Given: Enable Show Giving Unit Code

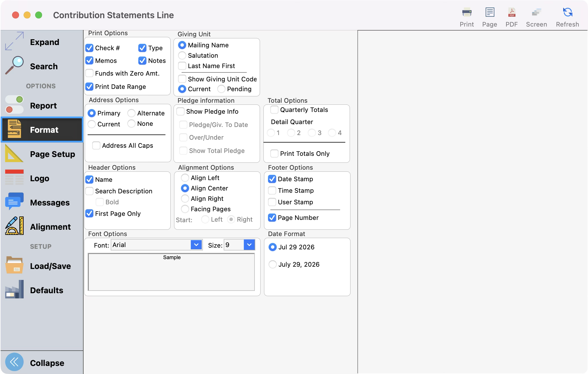Looking at the screenshot, I should click(x=182, y=79).
